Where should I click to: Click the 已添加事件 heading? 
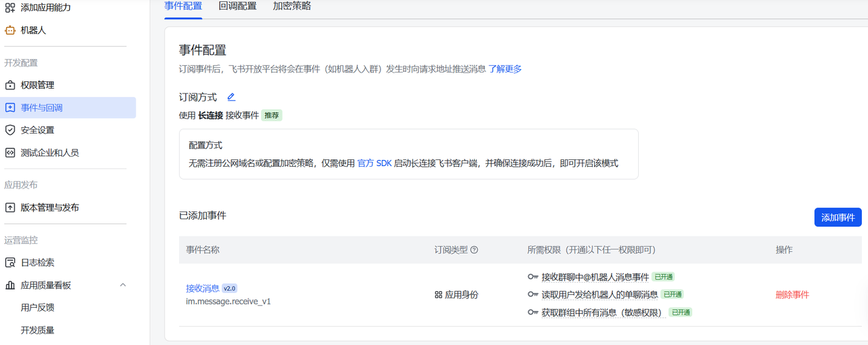point(202,216)
